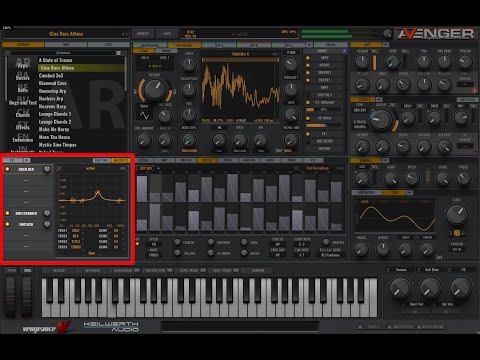
Task: Open the step sequencer Release Mode selector
Action: 330,255
